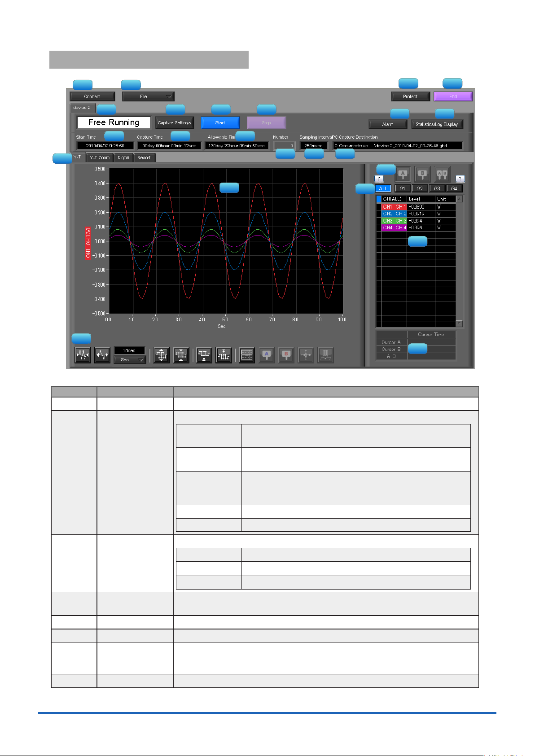The image size is (535, 756).
Task: Click the Level column header
Action: [421, 199]
